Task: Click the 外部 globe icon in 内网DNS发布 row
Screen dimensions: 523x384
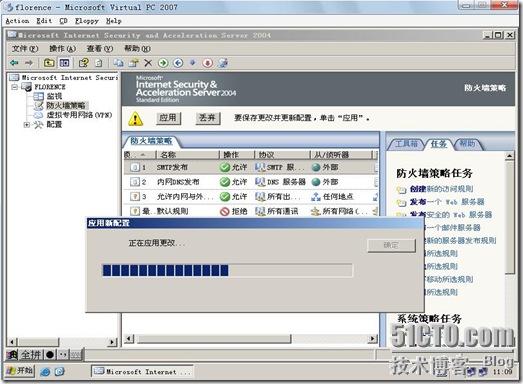Action: [316, 182]
